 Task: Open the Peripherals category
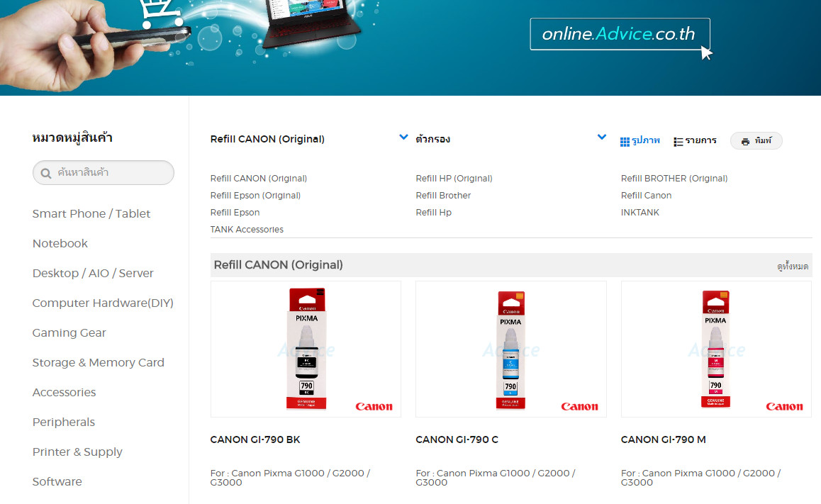coord(63,422)
